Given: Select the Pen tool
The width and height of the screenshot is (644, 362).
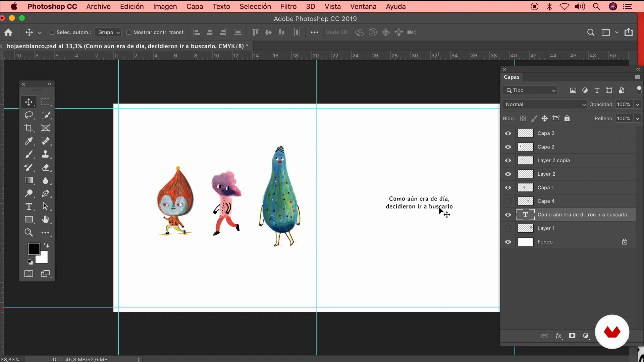Looking at the screenshot, I should pos(45,193).
